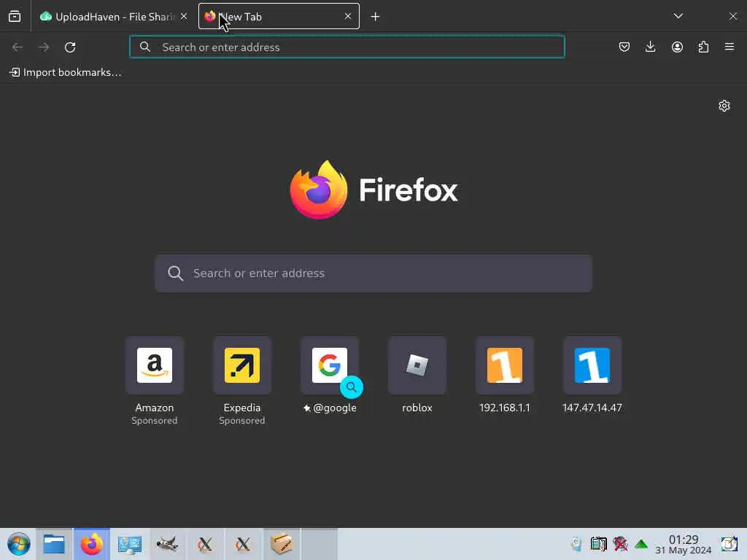Image resolution: width=747 pixels, height=560 pixels.
Task: Close the New Tab tab
Action: point(348,17)
